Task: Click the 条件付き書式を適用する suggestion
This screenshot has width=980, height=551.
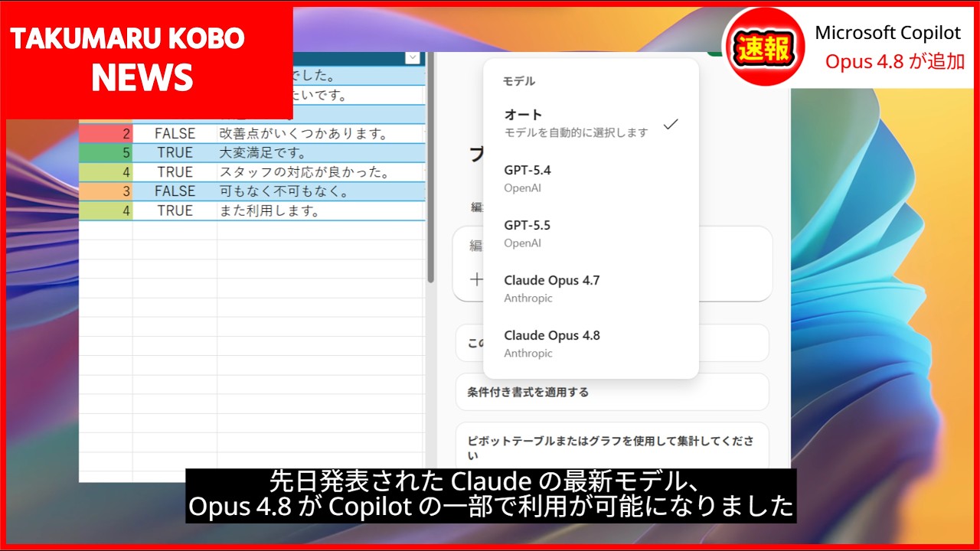Action: point(612,392)
